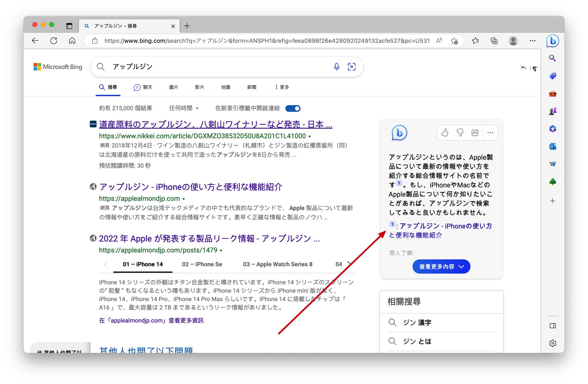Open 在「applealmondjp.com」查看更多資訊 link
This screenshot has height=384, width=588.
pyautogui.click(x=151, y=320)
